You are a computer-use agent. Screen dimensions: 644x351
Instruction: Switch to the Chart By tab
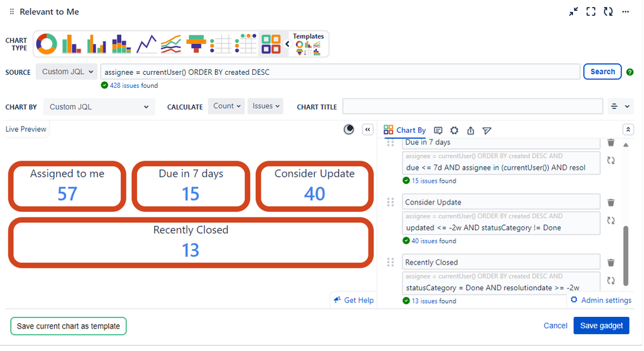point(405,130)
